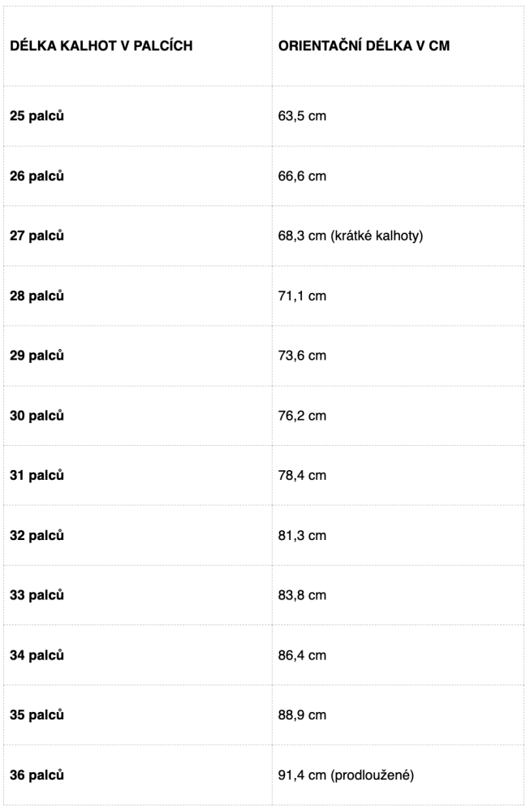Select the '31 palců' row label
Screen dimensions: 530x812
37,476
